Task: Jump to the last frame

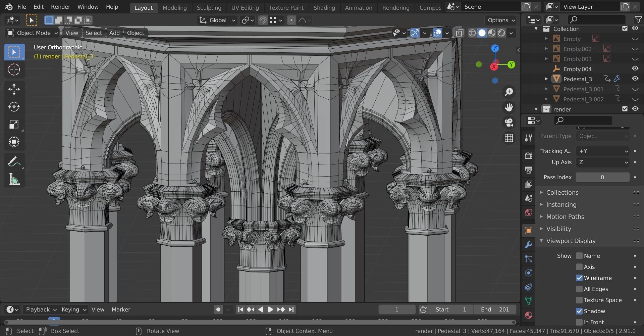Action: click(x=291, y=309)
